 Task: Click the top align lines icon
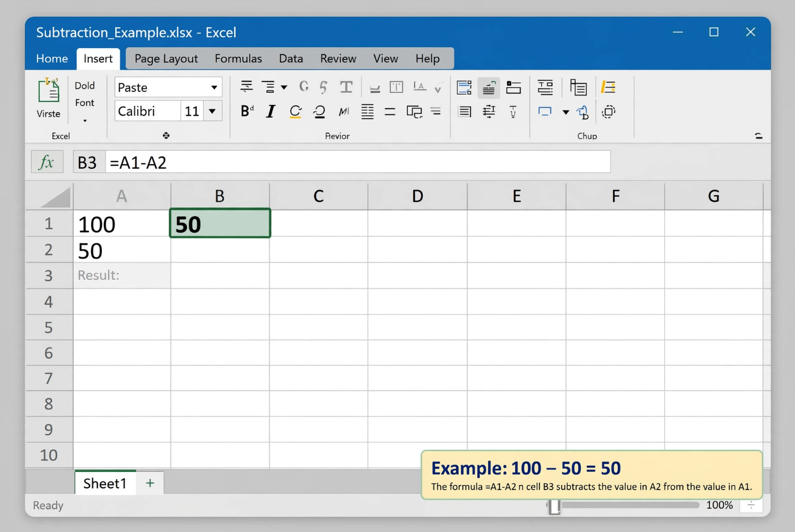click(x=246, y=87)
